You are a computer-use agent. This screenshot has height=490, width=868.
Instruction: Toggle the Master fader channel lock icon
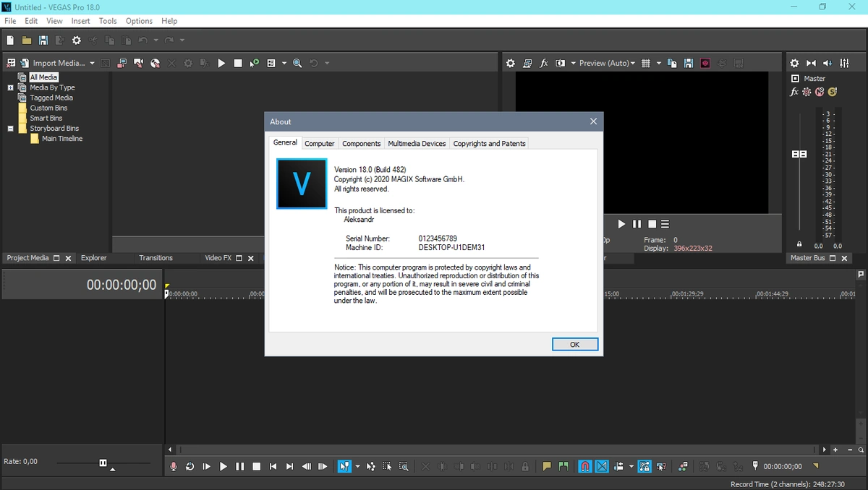pos(799,244)
